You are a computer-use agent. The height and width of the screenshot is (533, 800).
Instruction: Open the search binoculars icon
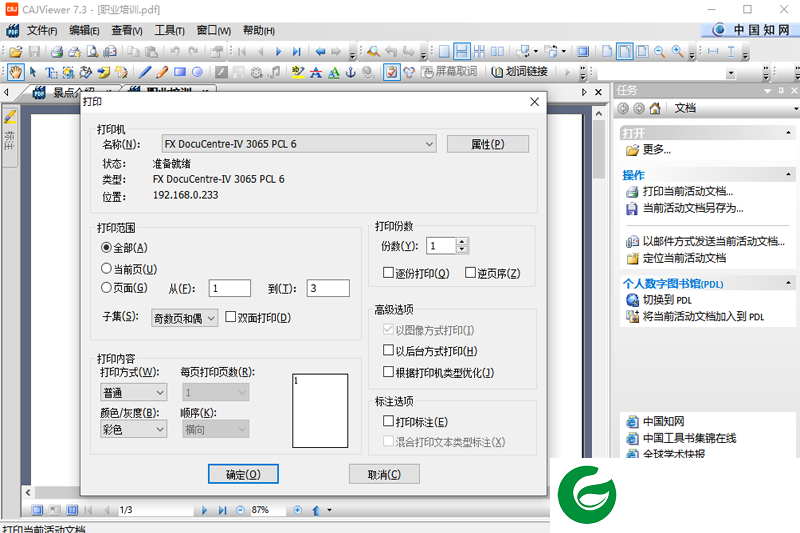pos(373,52)
